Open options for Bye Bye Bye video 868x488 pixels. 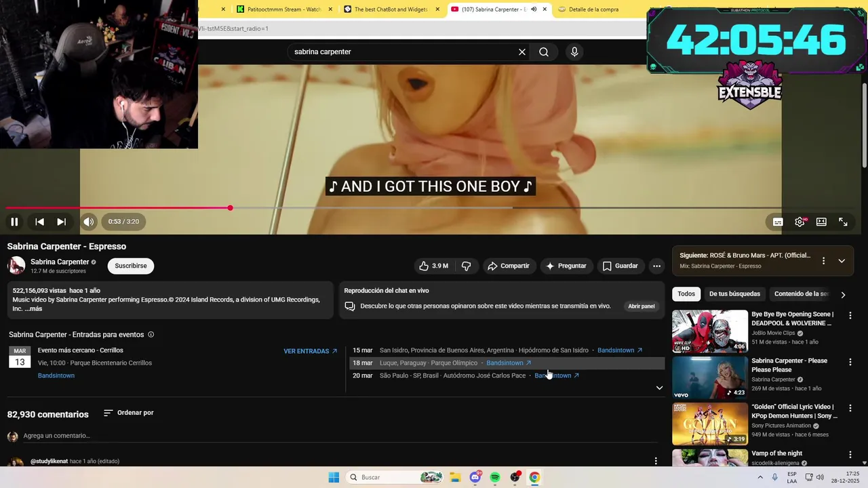click(850, 315)
